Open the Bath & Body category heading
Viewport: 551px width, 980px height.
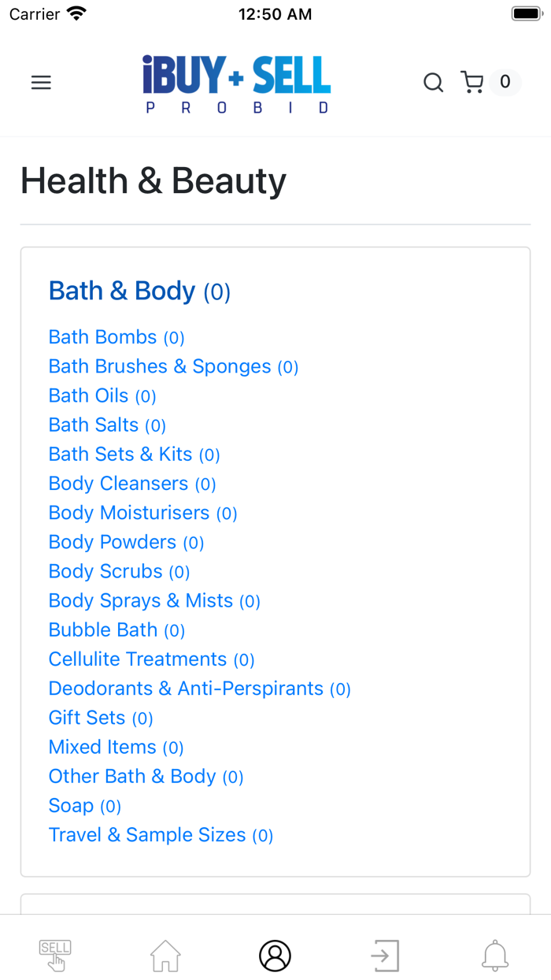tap(122, 291)
